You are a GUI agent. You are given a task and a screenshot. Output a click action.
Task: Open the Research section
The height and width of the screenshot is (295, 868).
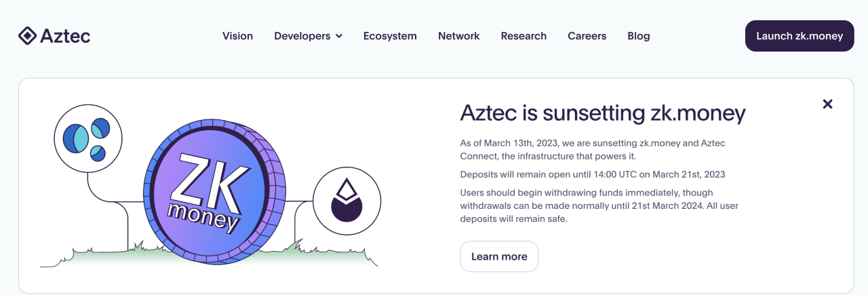point(524,36)
